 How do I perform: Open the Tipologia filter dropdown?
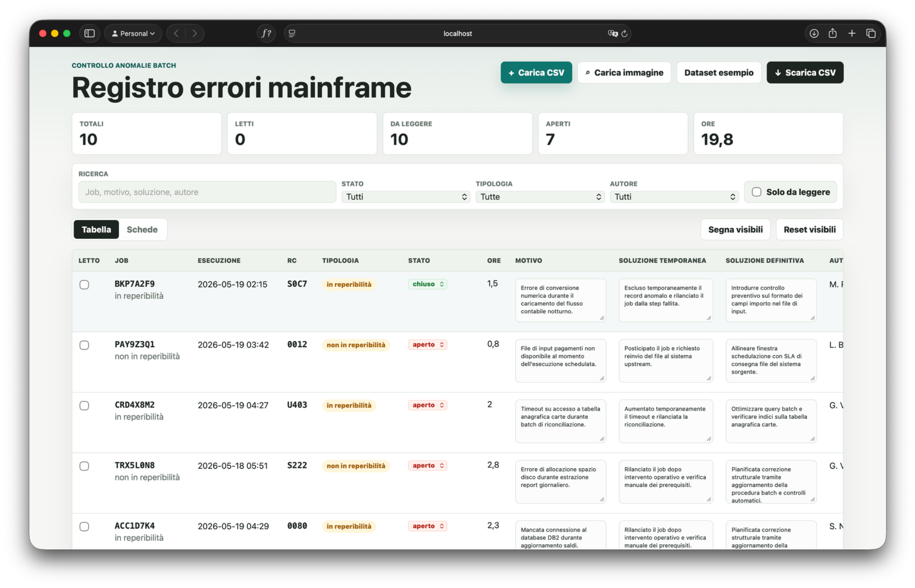click(540, 197)
